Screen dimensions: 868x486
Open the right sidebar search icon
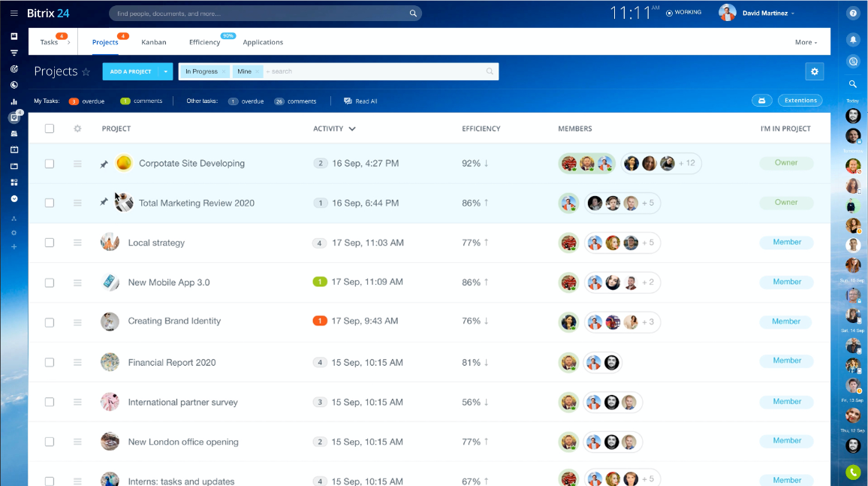pos(853,84)
